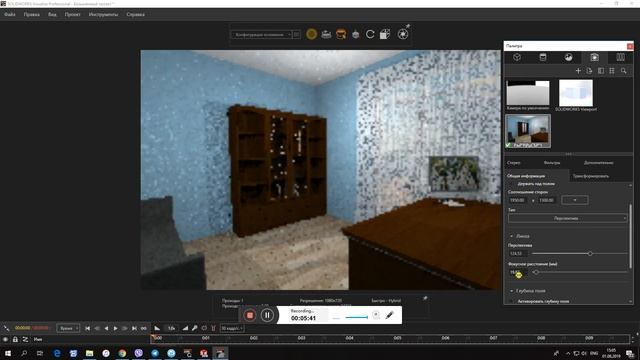This screenshot has width=640, height=360.
Task: Open the Инструменты menu
Action: 103,14
